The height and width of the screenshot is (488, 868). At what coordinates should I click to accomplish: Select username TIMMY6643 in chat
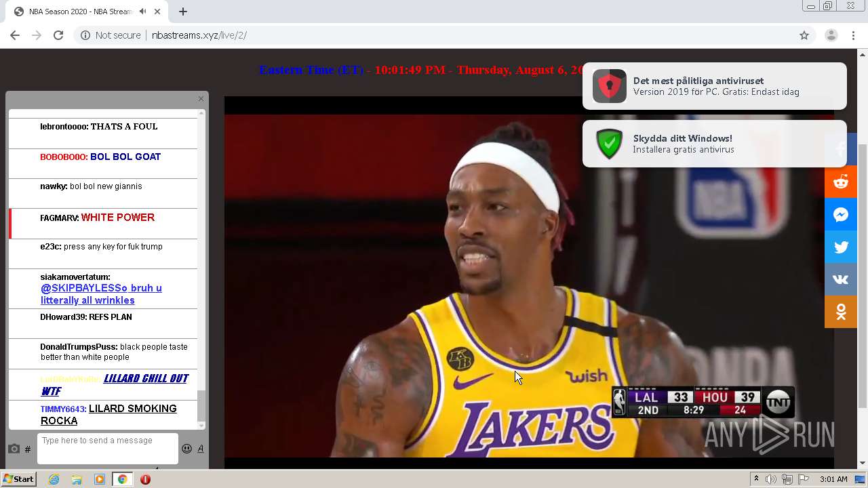point(63,409)
